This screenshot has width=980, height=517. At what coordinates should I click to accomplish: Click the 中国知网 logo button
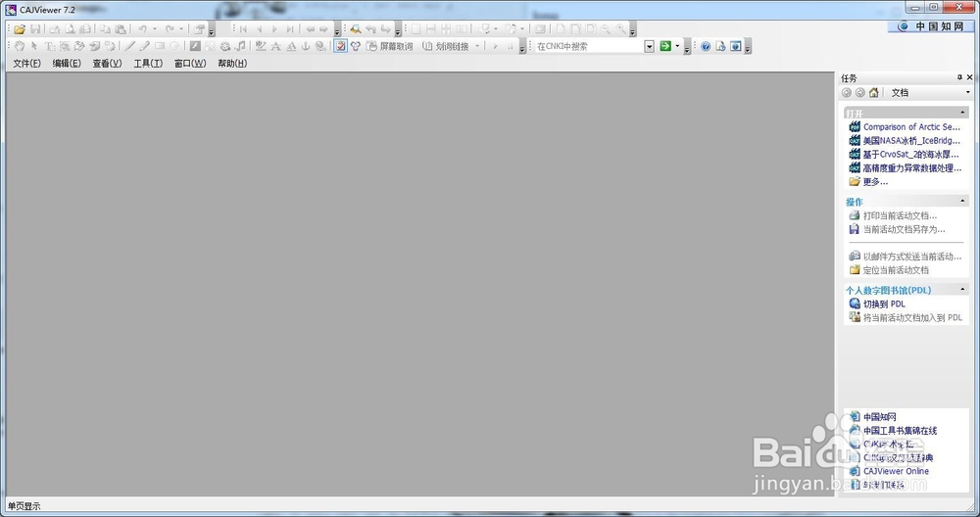click(x=930, y=26)
